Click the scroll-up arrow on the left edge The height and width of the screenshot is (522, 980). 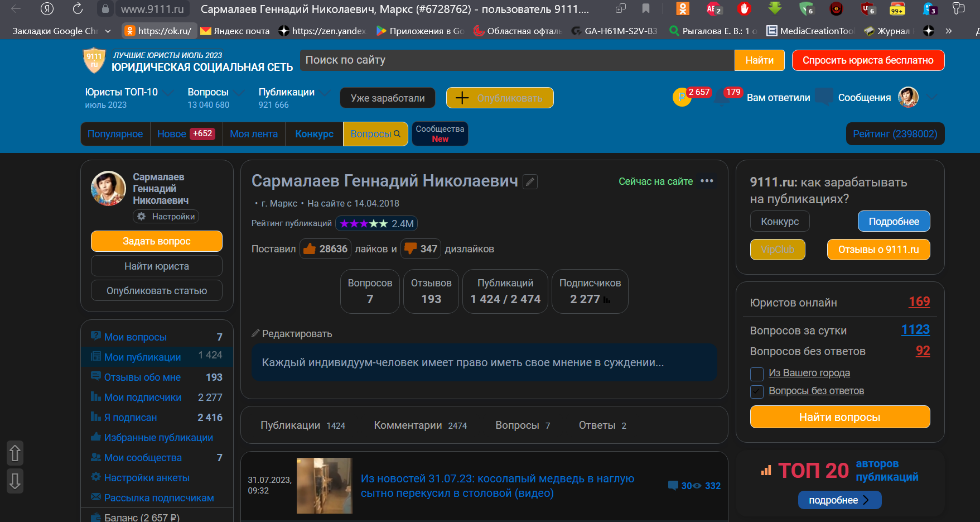tap(15, 453)
